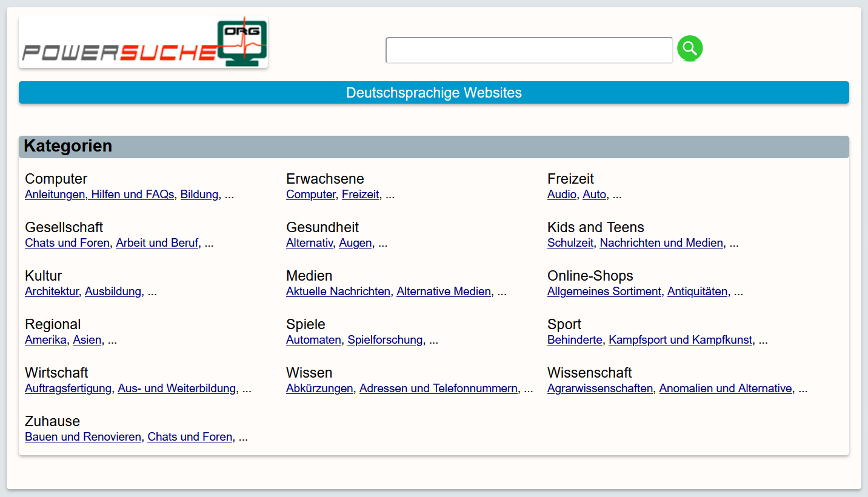Screen dimensions: 868x497
Task: Select the Audio link under Freizeit
Action: (561, 195)
